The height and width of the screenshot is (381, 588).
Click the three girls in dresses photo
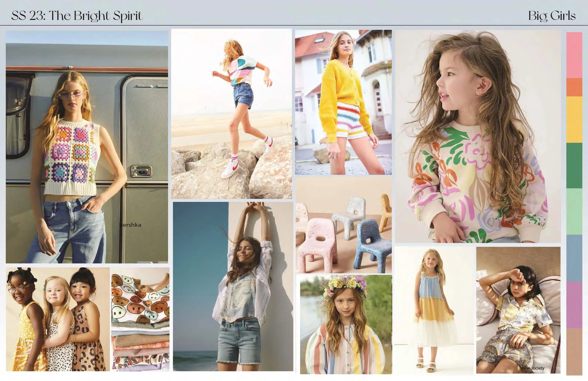click(58, 319)
